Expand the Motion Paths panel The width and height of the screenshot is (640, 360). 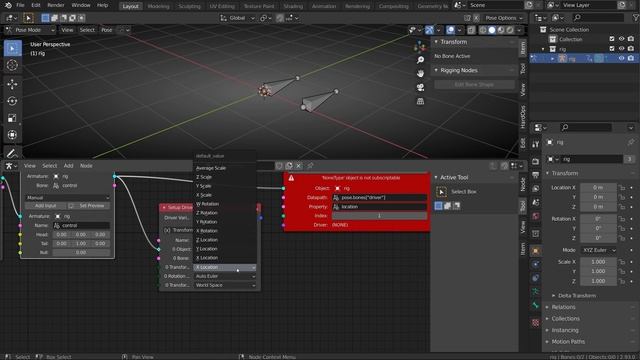point(567,342)
